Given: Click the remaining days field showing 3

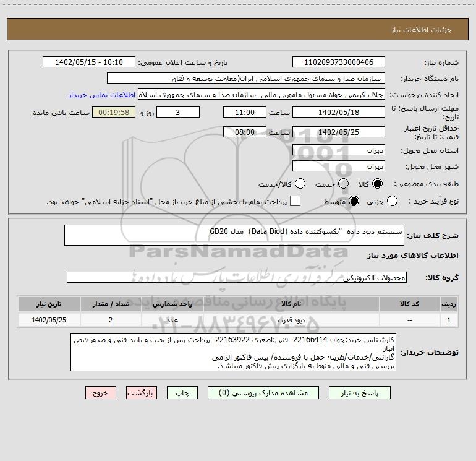Looking at the screenshot, I should (x=178, y=112).
